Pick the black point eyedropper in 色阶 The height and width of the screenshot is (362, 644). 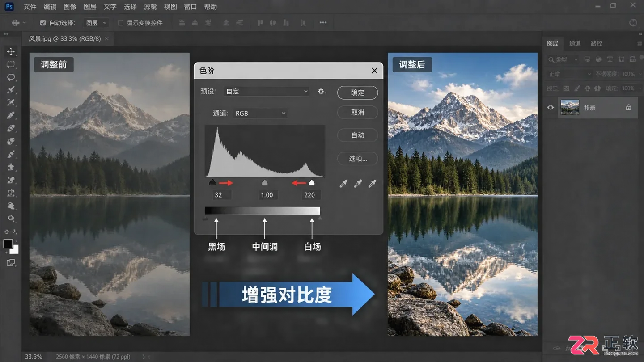343,183
